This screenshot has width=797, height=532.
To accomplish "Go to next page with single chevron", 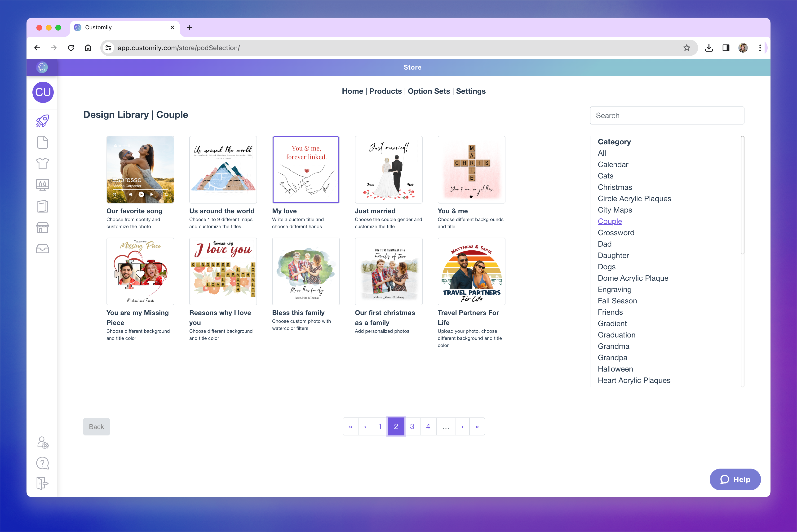I will coord(462,427).
